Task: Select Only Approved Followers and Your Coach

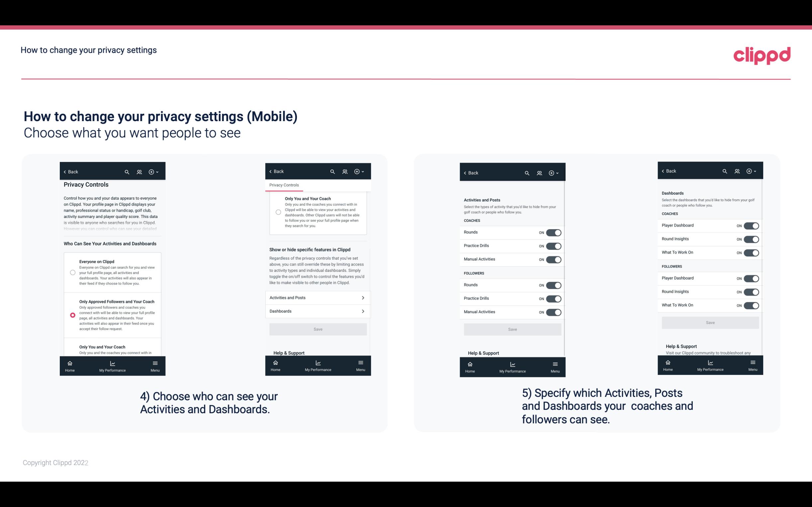Action: [72, 315]
